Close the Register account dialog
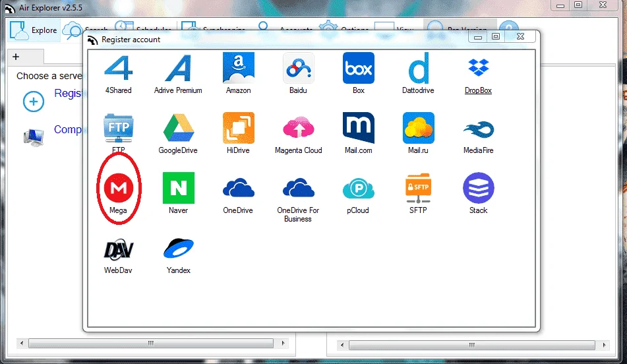 point(520,36)
